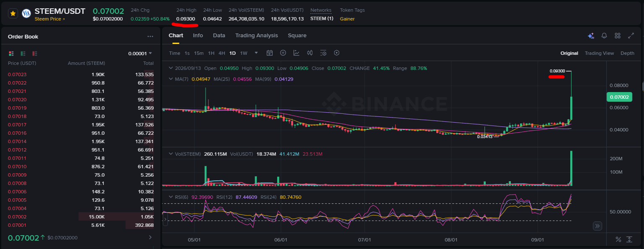Click the Price (USDT) column header
Viewport: 644px width, 249px height.
tap(22, 63)
